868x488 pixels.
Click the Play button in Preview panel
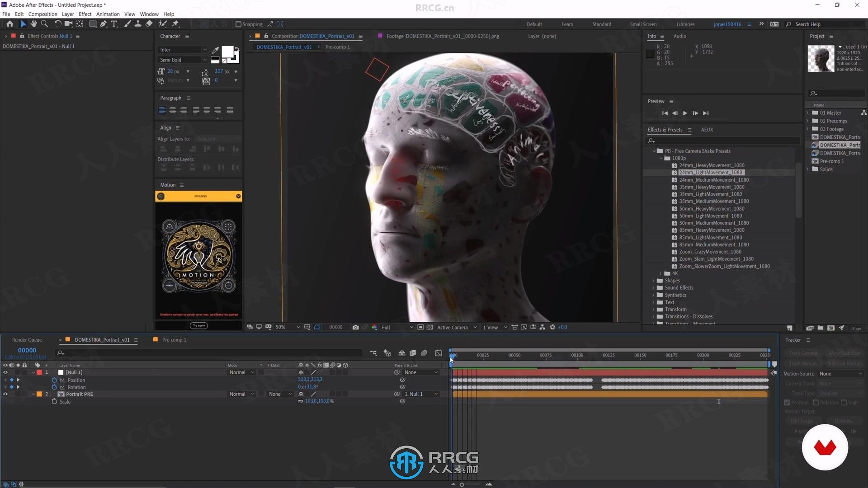pos(685,113)
